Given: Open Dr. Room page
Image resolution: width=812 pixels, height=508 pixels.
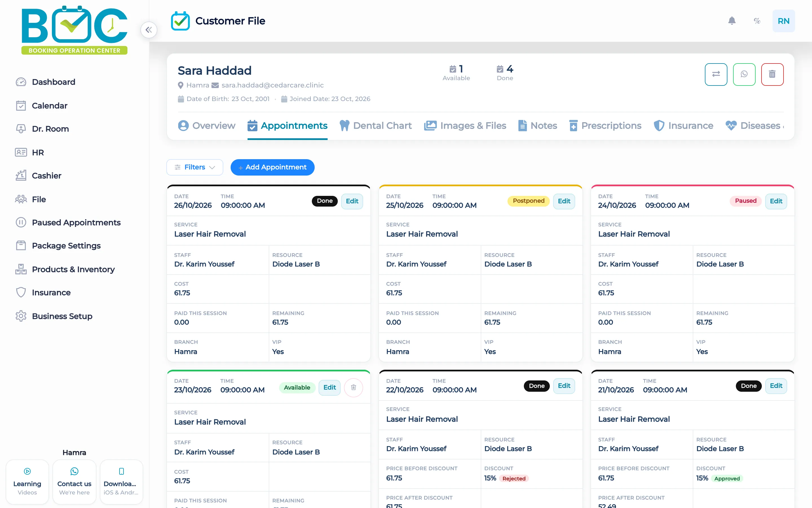Looking at the screenshot, I should [42, 129].
